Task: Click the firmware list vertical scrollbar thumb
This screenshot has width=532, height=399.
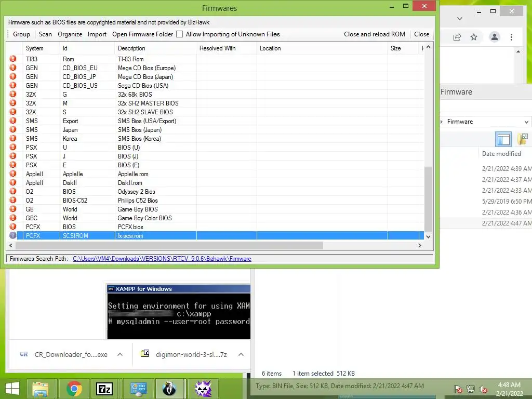Action: [428, 199]
